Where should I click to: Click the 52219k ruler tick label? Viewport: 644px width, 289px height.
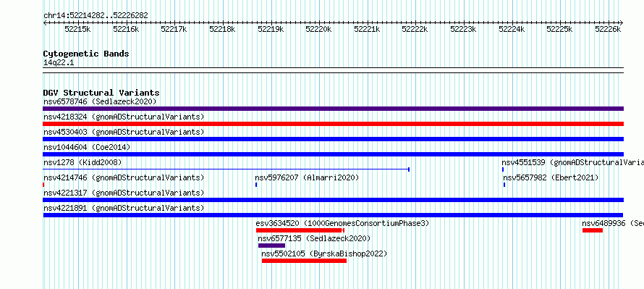pos(271,29)
